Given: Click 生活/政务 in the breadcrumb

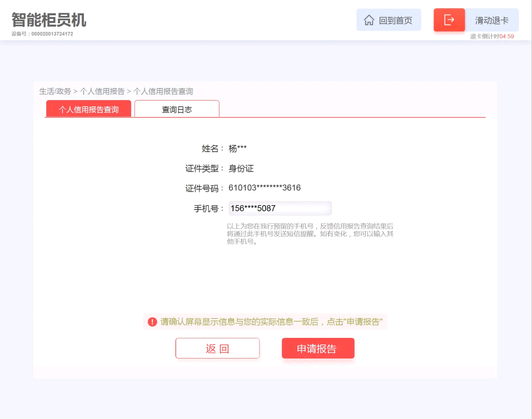Looking at the screenshot, I should [x=55, y=91].
